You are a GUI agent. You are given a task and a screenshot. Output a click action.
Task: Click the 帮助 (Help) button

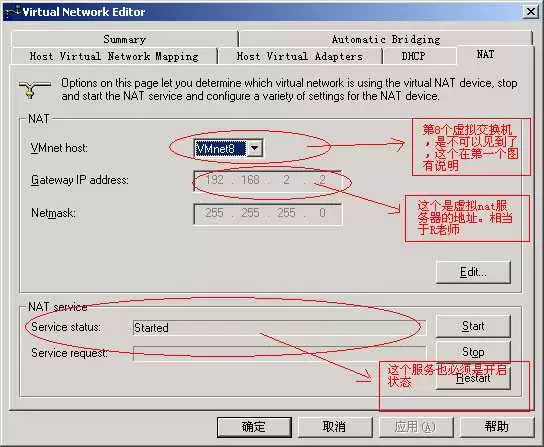pos(496,427)
